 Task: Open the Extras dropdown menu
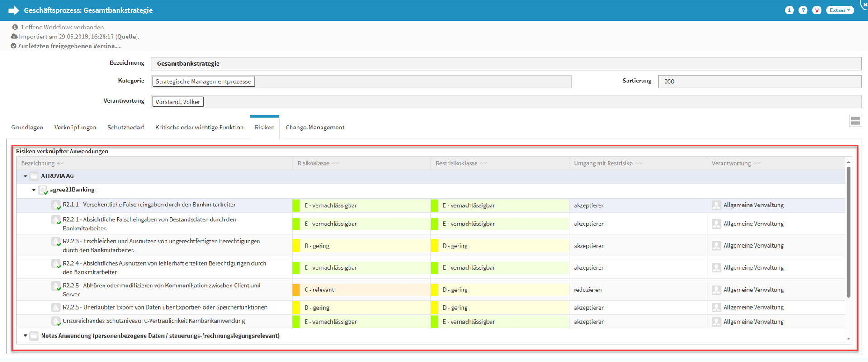(840, 10)
